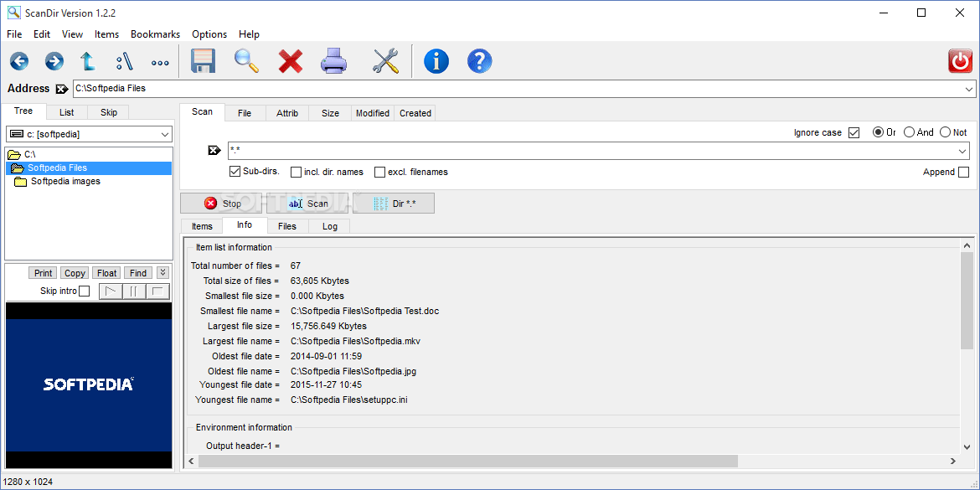This screenshot has width=980, height=490.
Task: Print using the printer toolbar icon
Action: [x=333, y=61]
